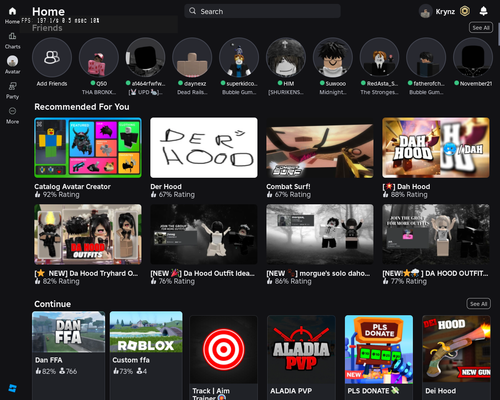This screenshot has width=500, height=400.
Task: Click the page vertical scrollbar
Action: tap(499, 35)
